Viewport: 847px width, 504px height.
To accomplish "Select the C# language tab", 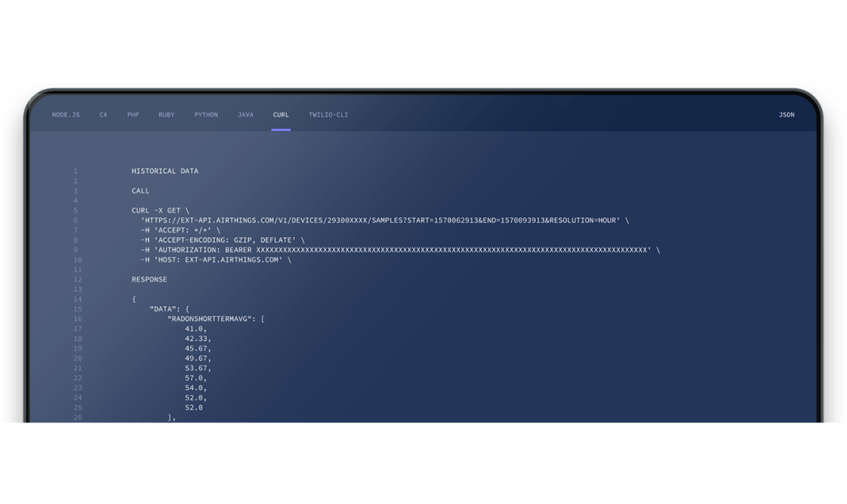I will pos(104,115).
